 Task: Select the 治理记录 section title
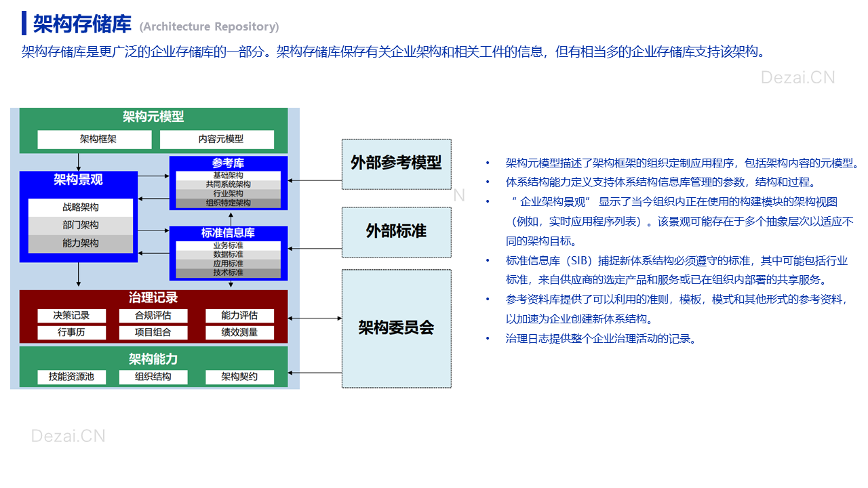(x=153, y=298)
